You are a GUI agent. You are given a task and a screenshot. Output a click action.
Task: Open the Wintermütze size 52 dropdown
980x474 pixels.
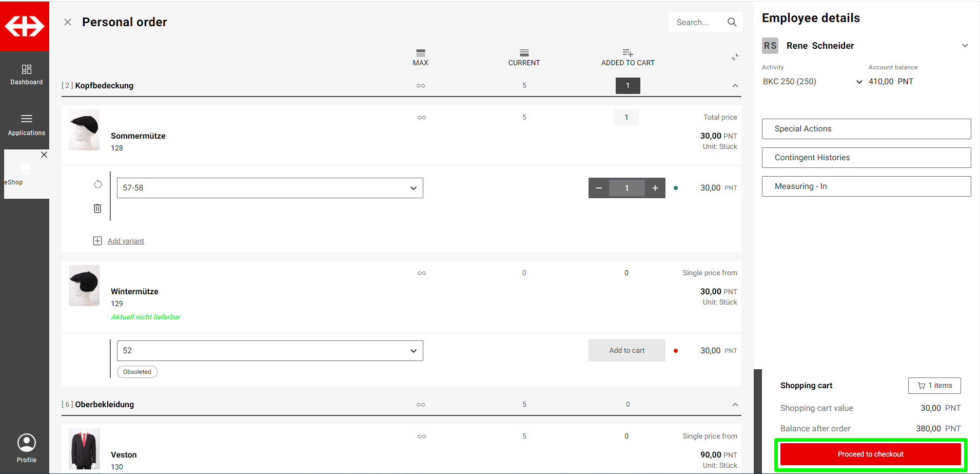pos(270,351)
